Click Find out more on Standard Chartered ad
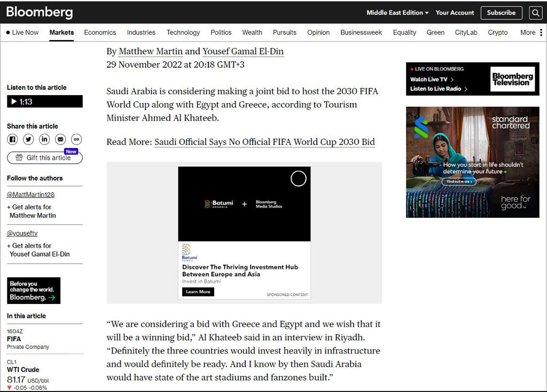Image resolution: width=547 pixels, height=392 pixels. (x=459, y=182)
